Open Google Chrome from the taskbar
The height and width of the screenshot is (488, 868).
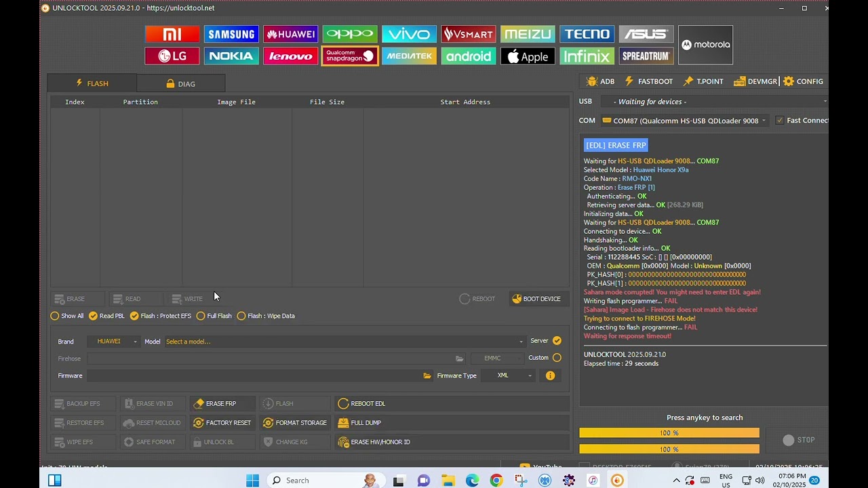[496, 481]
